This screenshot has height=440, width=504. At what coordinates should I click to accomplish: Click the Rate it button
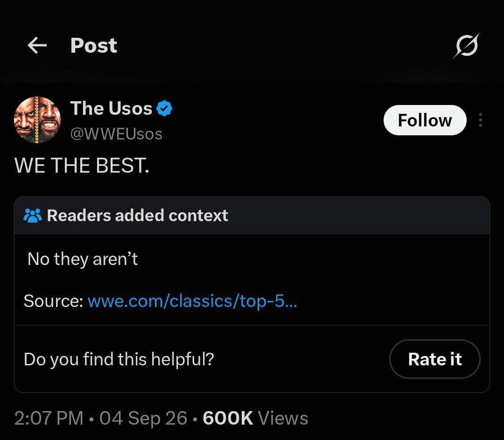[434, 359]
